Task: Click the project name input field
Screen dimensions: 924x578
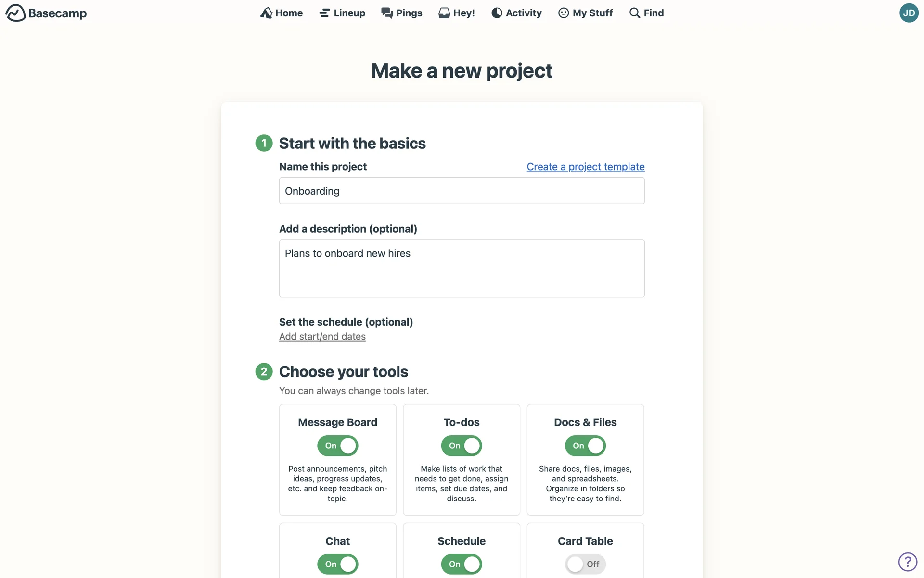Action: pos(462,191)
